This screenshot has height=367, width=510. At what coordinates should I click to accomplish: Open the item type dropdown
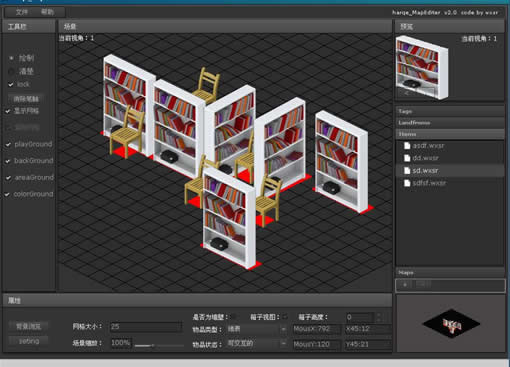[x=257, y=329]
